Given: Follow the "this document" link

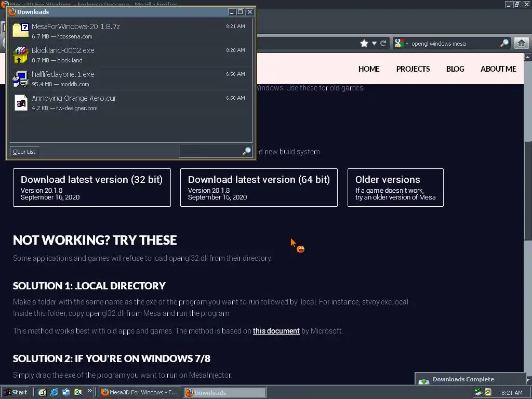Looking at the screenshot, I should [276, 331].
